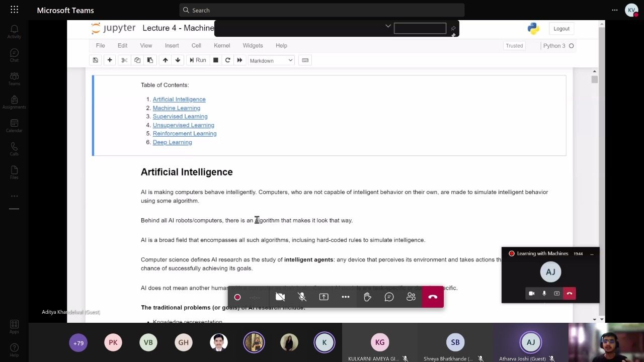Click the Logout button in Jupyter
The height and width of the screenshot is (362, 644).
[561, 29]
